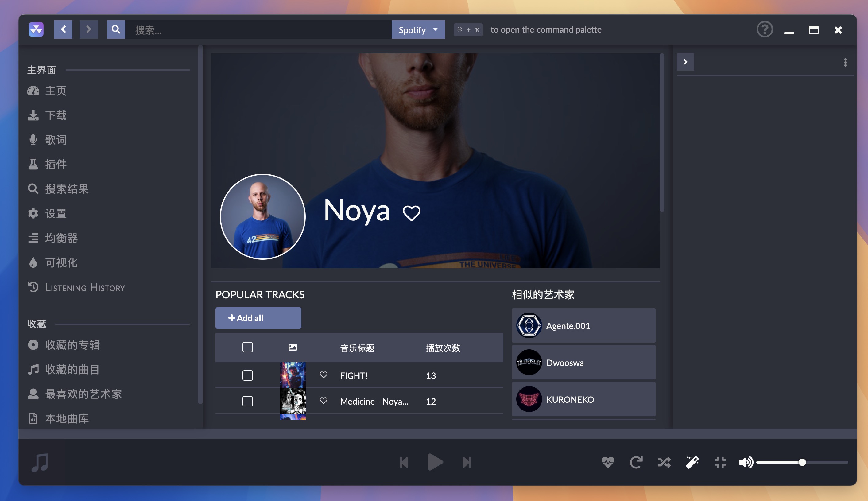Click the lyrics (歌词) icon in sidebar

point(33,139)
